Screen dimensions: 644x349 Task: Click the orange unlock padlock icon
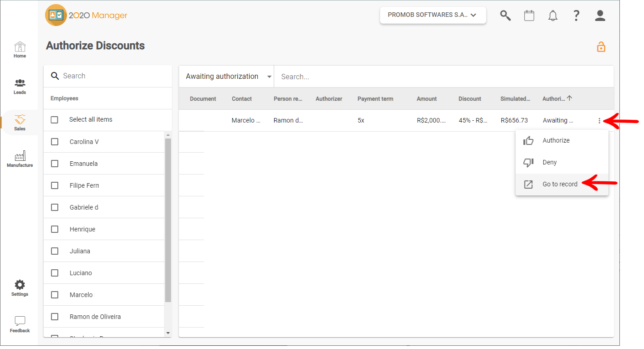click(601, 46)
